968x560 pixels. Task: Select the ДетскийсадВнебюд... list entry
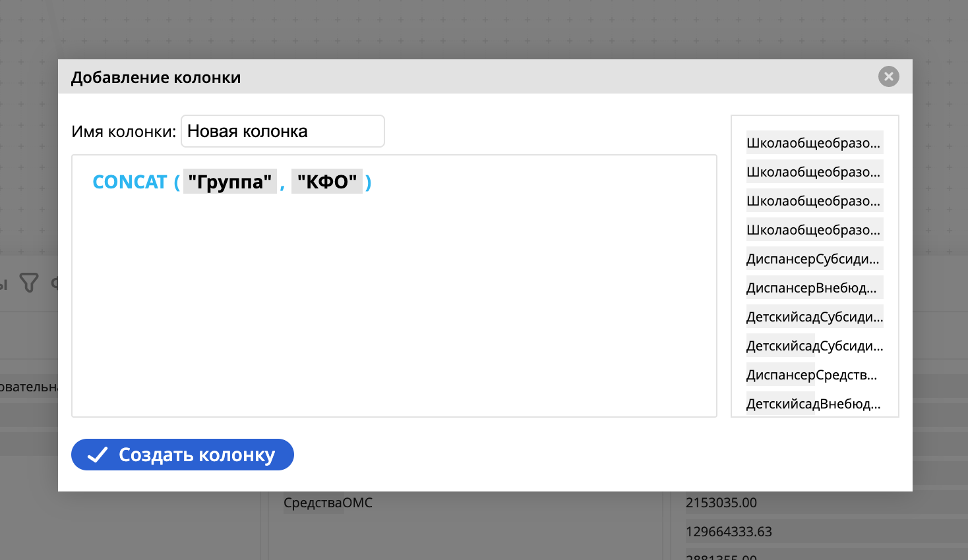[x=813, y=404]
